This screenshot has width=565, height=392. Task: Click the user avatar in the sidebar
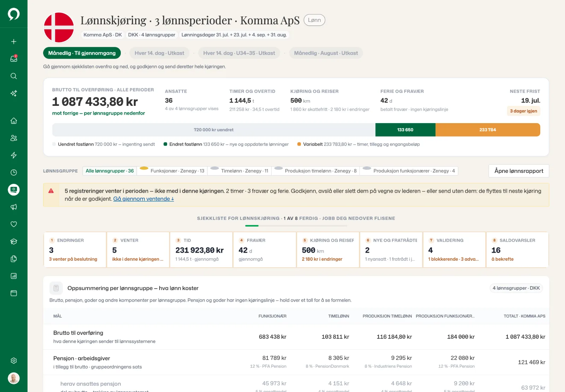click(14, 379)
